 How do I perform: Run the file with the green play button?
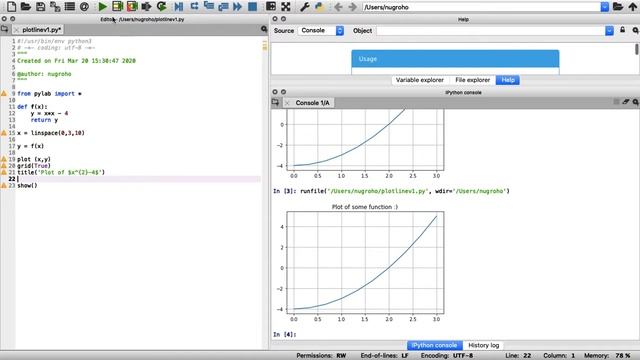point(103,7)
